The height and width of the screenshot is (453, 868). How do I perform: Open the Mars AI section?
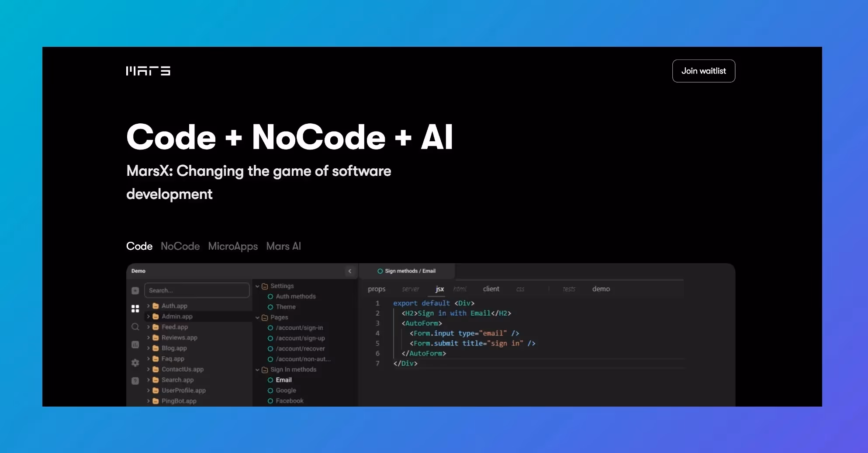[x=284, y=246]
